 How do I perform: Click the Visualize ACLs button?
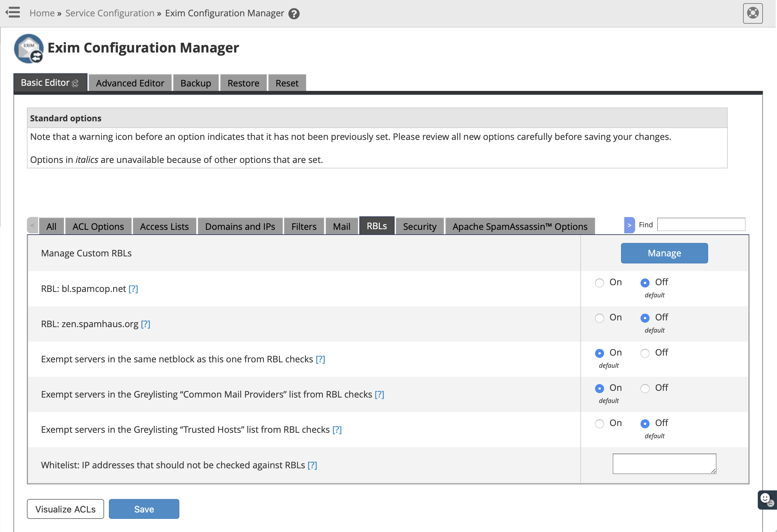66,508
